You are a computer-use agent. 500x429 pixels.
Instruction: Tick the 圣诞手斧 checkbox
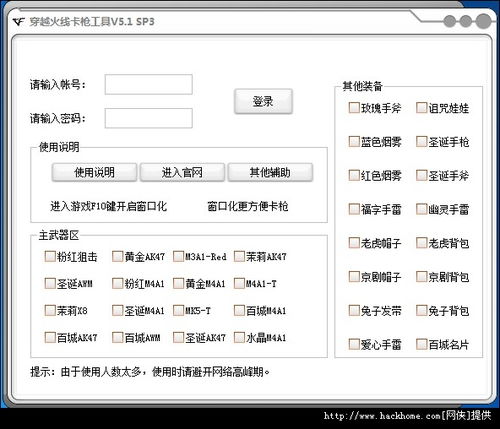tap(422, 175)
